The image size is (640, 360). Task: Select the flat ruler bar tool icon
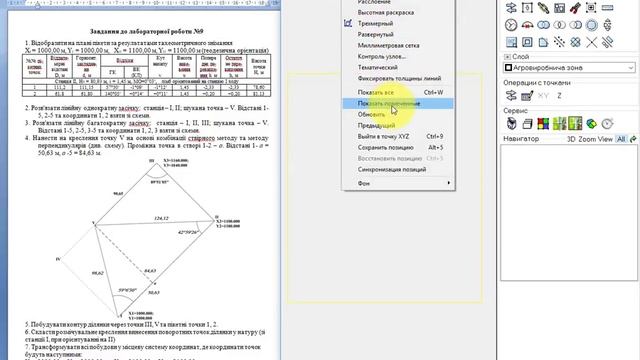tap(607, 8)
